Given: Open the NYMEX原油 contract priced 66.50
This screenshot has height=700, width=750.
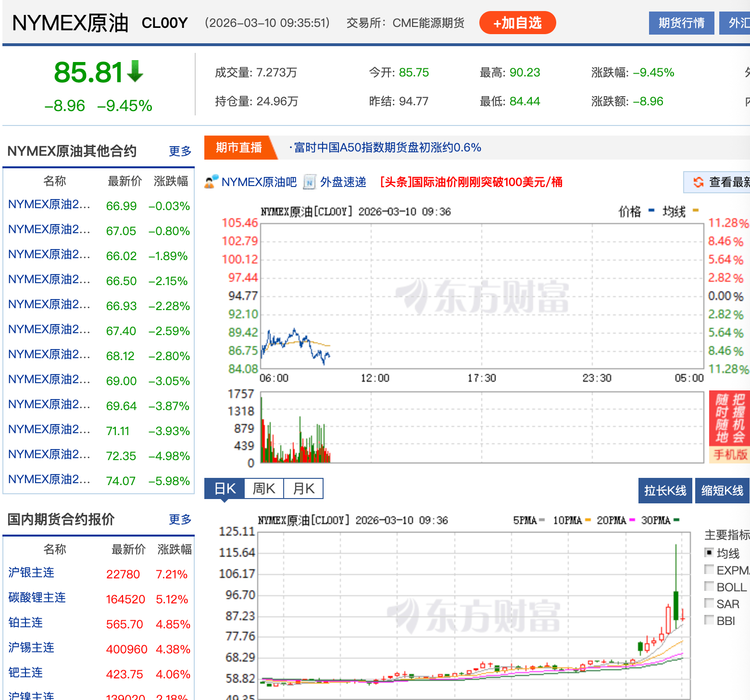Looking at the screenshot, I should point(49,280).
